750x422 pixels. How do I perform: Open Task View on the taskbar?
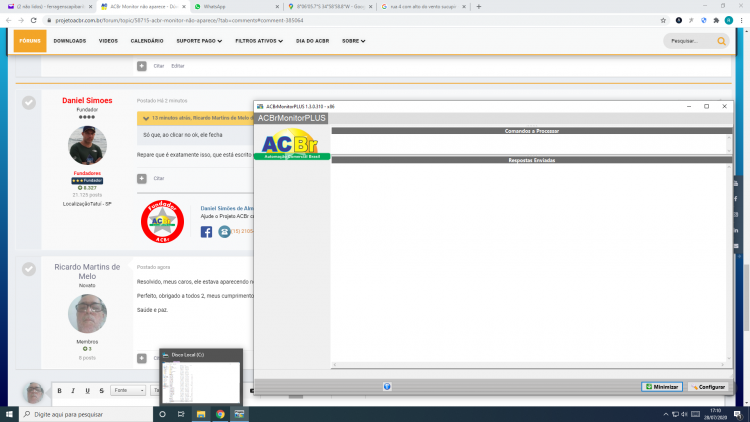coord(181,414)
